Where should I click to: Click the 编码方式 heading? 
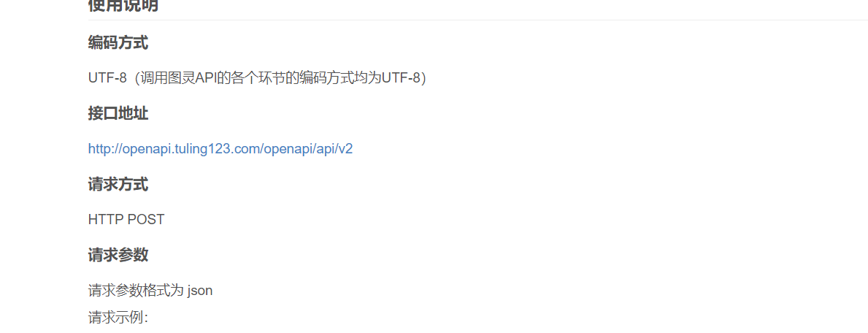tap(118, 42)
